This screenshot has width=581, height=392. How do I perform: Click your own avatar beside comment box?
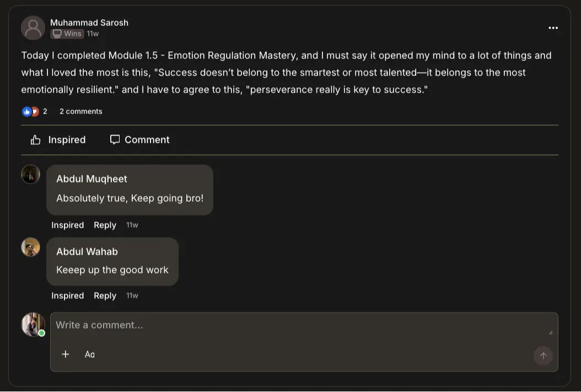pos(33,324)
